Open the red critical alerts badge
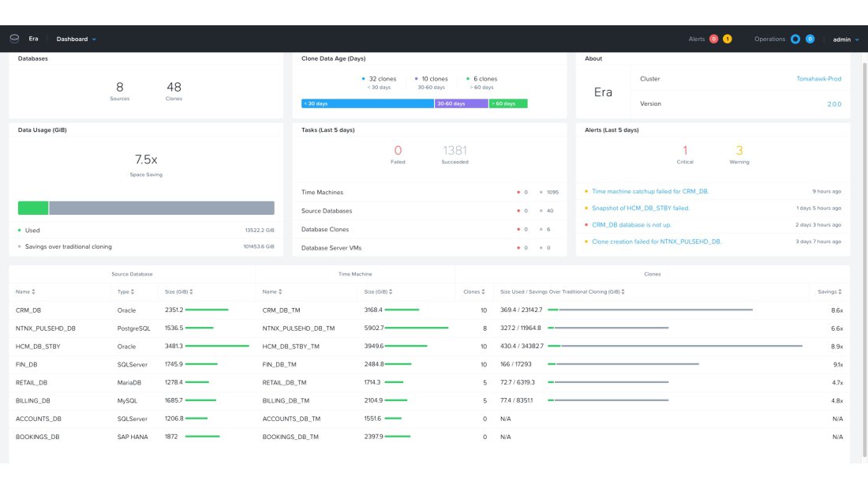This screenshot has height=488, width=868. pos(713,39)
